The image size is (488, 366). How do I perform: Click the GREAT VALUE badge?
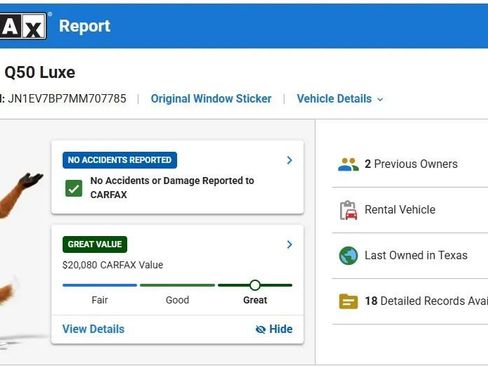pyautogui.click(x=95, y=244)
